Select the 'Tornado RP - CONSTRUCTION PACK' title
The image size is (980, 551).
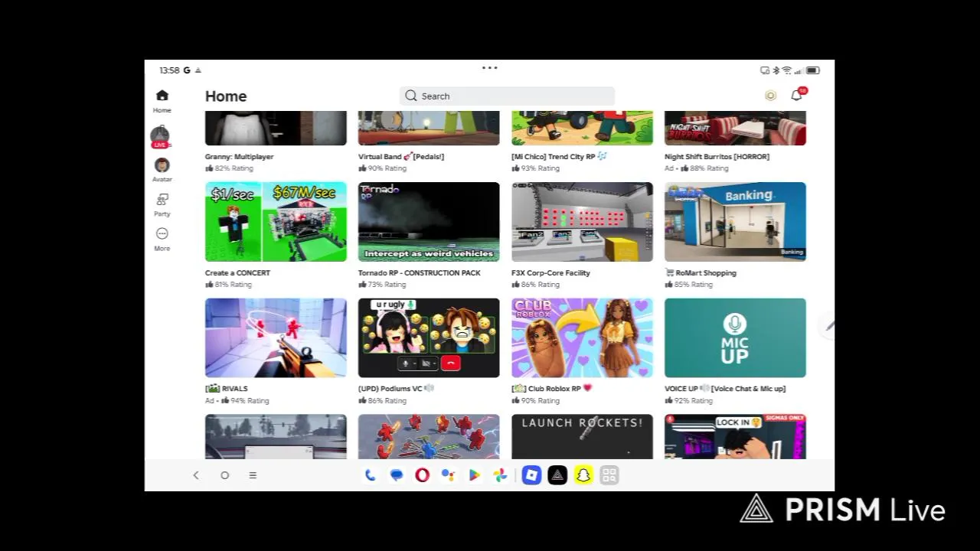coord(420,273)
